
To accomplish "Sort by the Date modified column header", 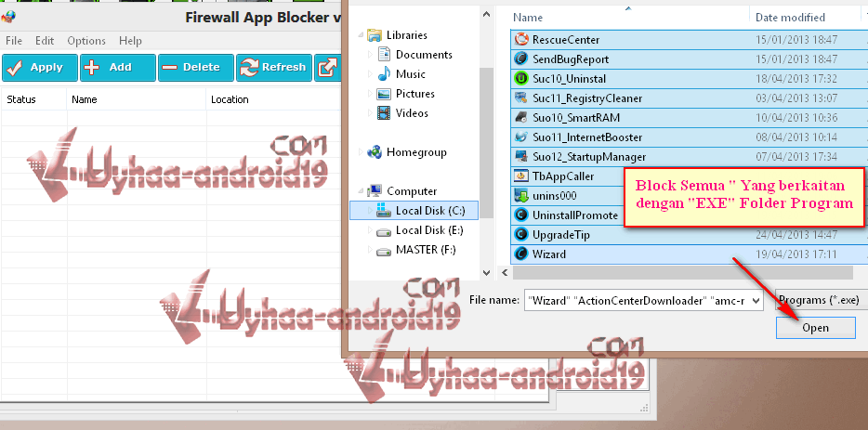I will [790, 18].
